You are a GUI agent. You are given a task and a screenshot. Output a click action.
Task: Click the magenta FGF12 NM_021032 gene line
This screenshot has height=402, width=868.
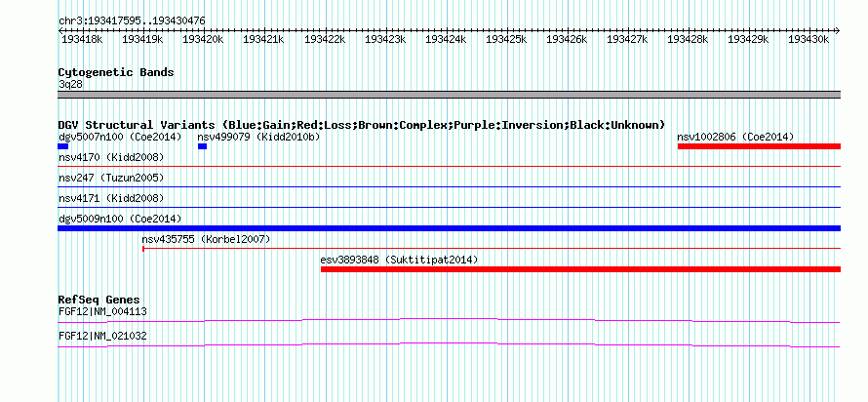pyautogui.click(x=449, y=344)
